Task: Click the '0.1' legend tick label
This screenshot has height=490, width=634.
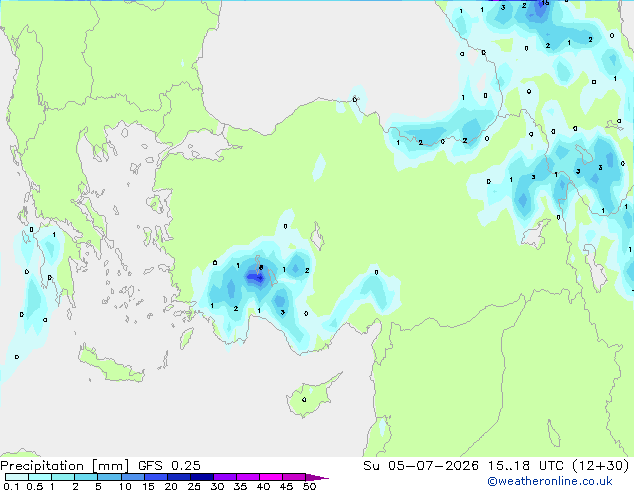Action: [11, 486]
